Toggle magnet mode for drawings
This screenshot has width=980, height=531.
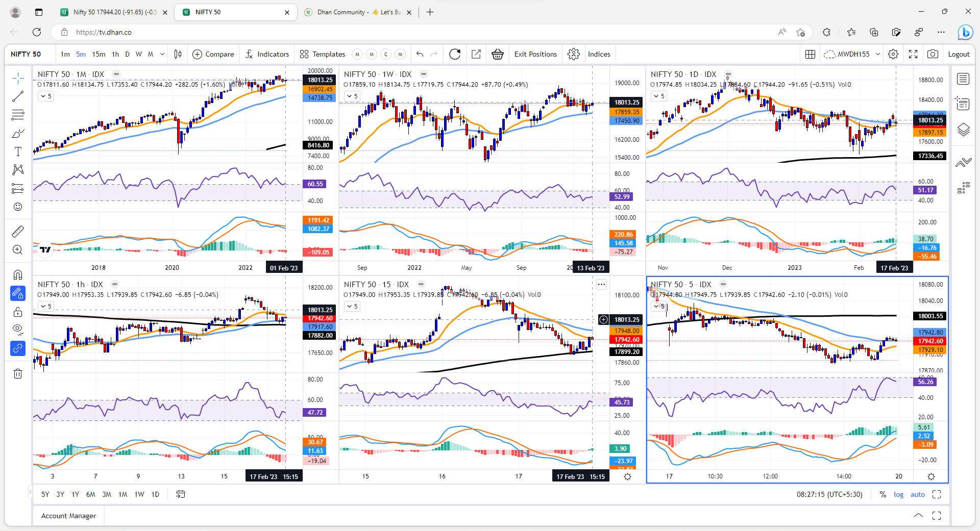(x=18, y=275)
